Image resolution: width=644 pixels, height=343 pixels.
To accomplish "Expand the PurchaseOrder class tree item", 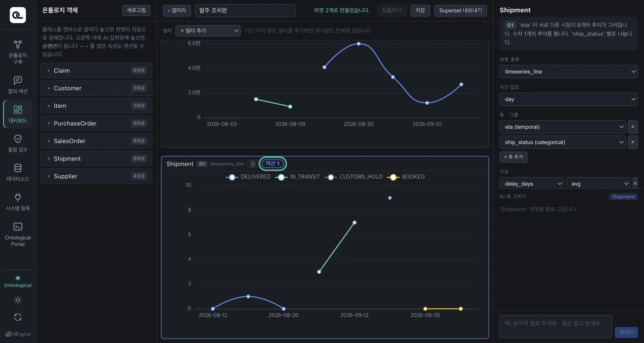I will click(96, 124).
